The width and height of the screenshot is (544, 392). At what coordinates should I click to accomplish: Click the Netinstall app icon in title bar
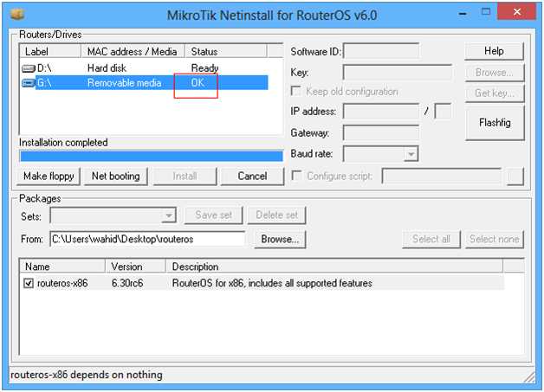point(17,14)
